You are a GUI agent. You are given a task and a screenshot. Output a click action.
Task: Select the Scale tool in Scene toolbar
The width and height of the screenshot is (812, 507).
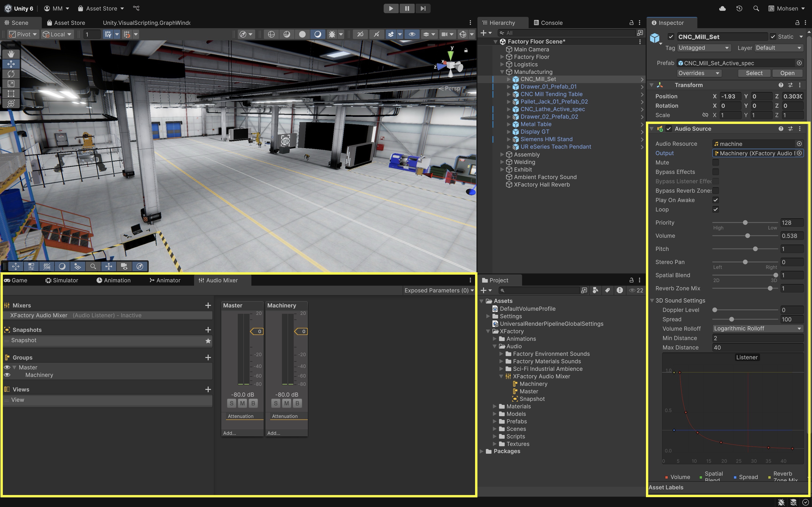tap(11, 84)
